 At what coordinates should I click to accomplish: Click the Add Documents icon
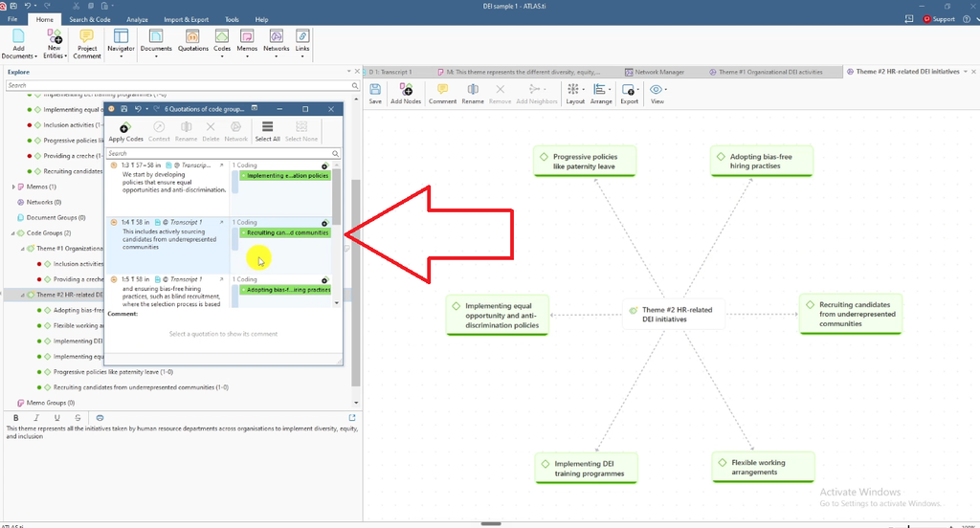tap(18, 36)
